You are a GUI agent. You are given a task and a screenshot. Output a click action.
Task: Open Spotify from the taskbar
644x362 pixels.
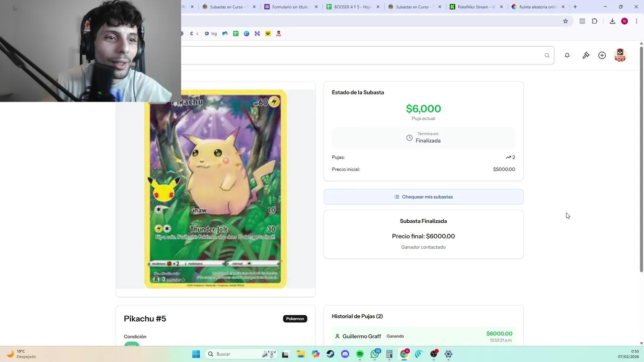pos(360,354)
